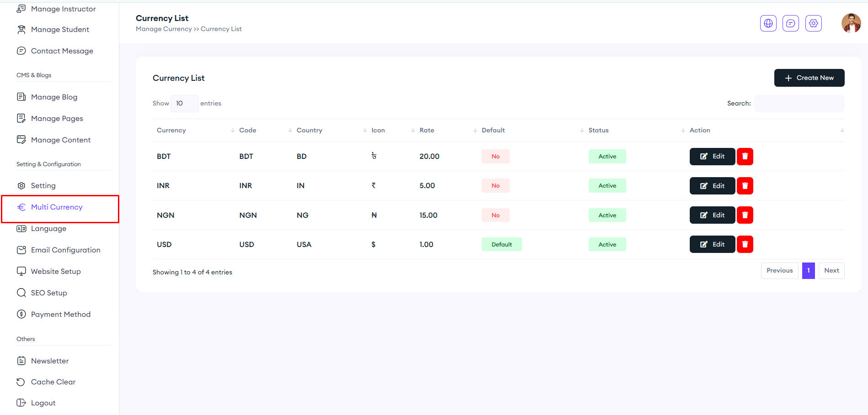This screenshot has width=868, height=415.
Task: Open the chat message icon in header
Action: 790,23
